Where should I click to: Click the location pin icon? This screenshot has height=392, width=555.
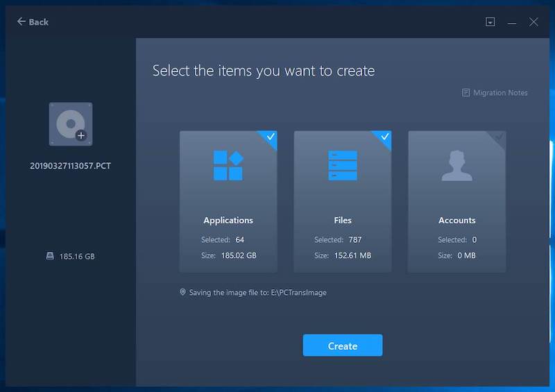pos(182,292)
